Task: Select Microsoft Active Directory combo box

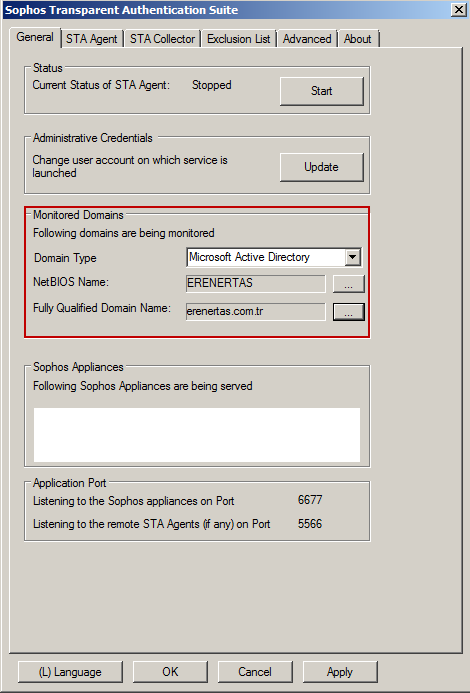Action: click(x=274, y=257)
